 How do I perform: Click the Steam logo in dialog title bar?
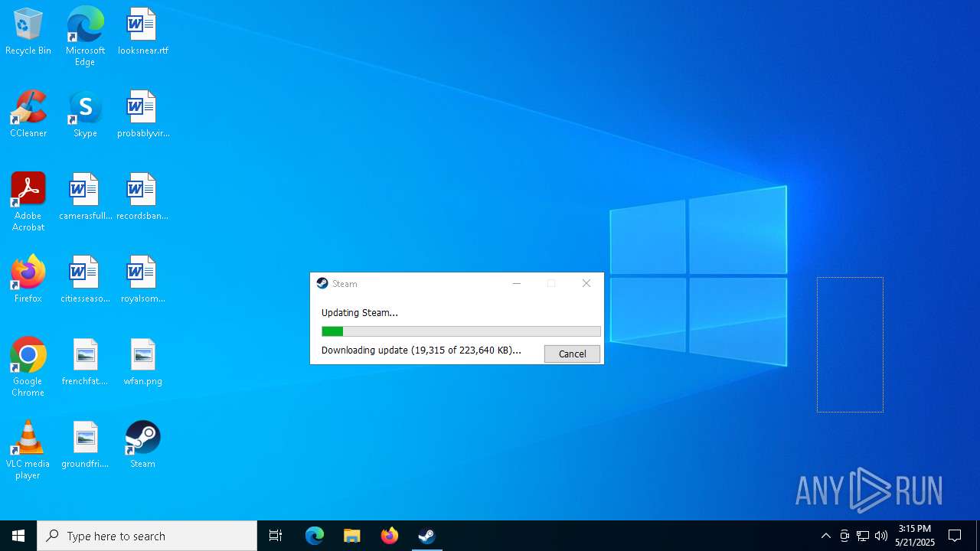point(322,283)
